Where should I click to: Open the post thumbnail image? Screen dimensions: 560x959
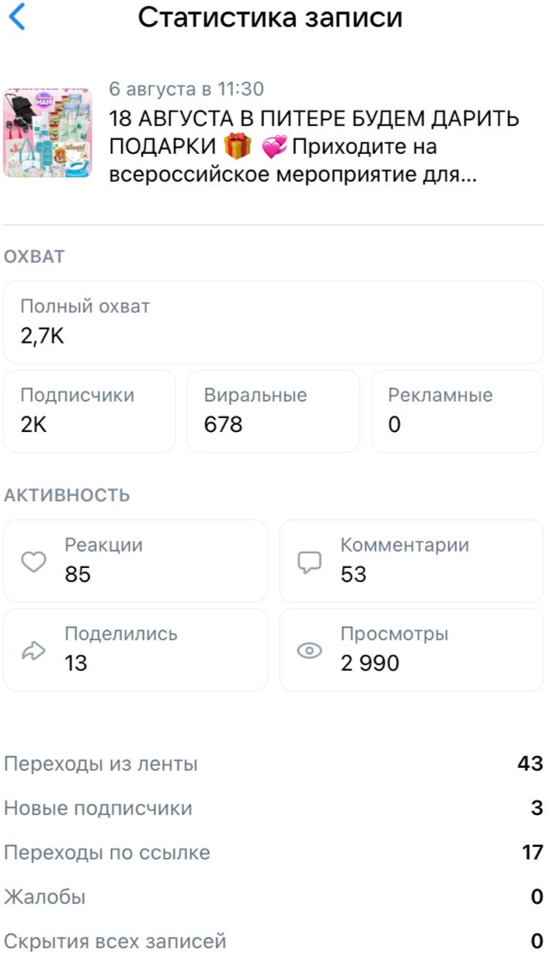click(x=47, y=133)
